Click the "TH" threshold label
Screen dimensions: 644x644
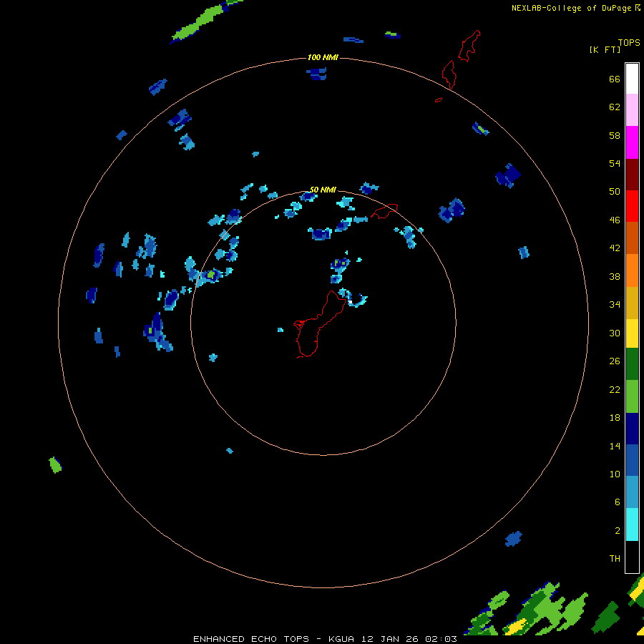click(x=615, y=559)
